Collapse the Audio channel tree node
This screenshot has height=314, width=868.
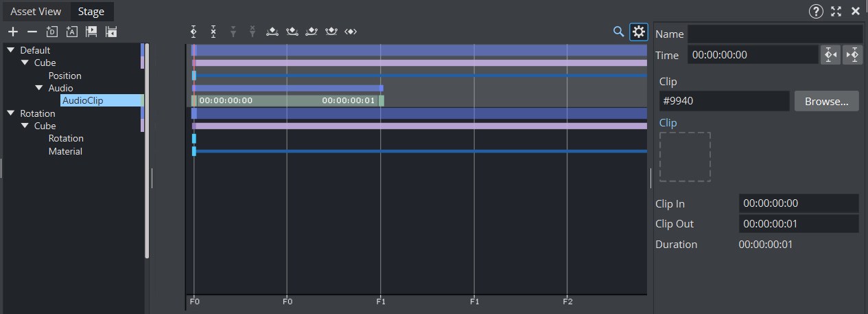coord(39,88)
